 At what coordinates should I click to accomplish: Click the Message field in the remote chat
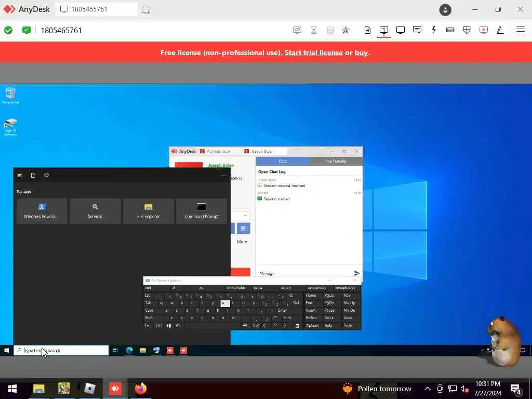pyautogui.click(x=304, y=273)
